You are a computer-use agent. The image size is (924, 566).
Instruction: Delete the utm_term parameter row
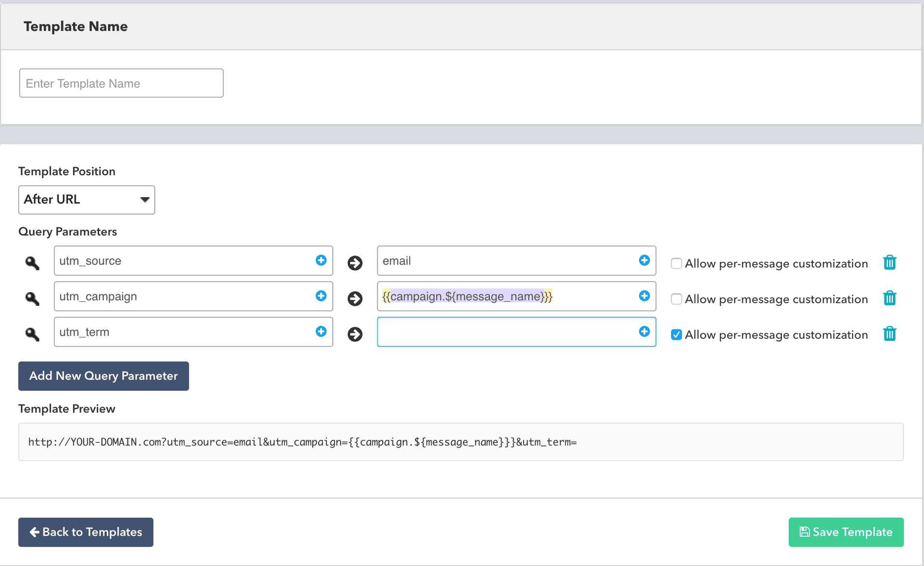click(x=889, y=334)
